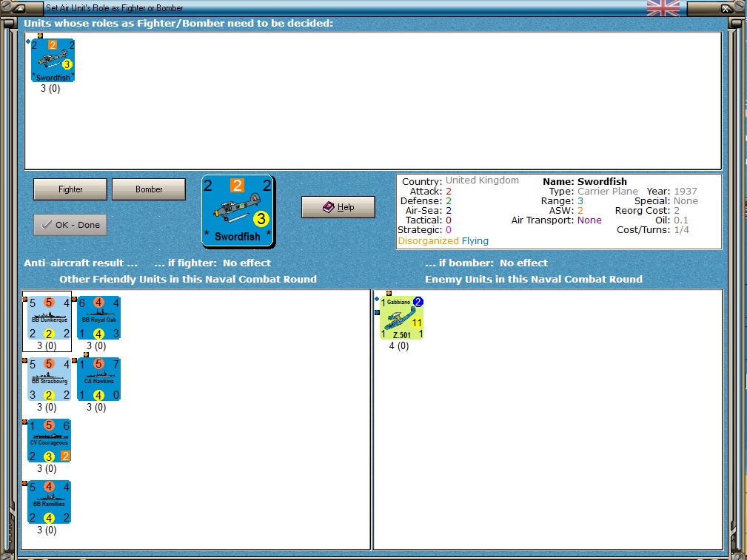This screenshot has width=747, height=560.
Task: Open the Help button
Action: pyautogui.click(x=338, y=207)
